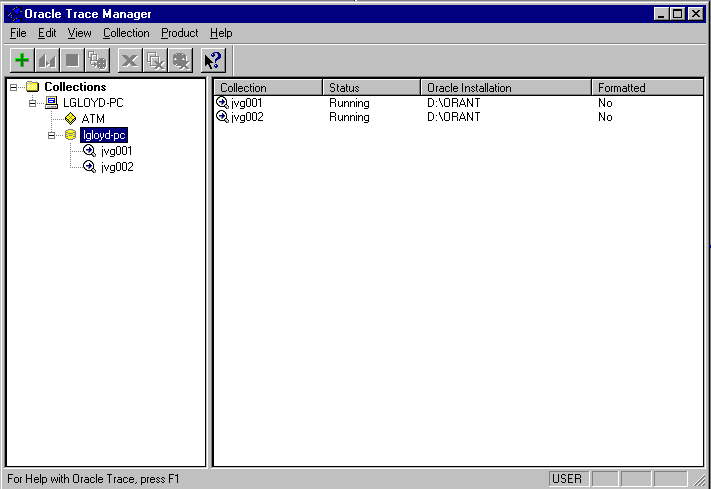Image resolution: width=711 pixels, height=489 pixels.
Task: Sort by the Status column header
Action: click(371, 88)
